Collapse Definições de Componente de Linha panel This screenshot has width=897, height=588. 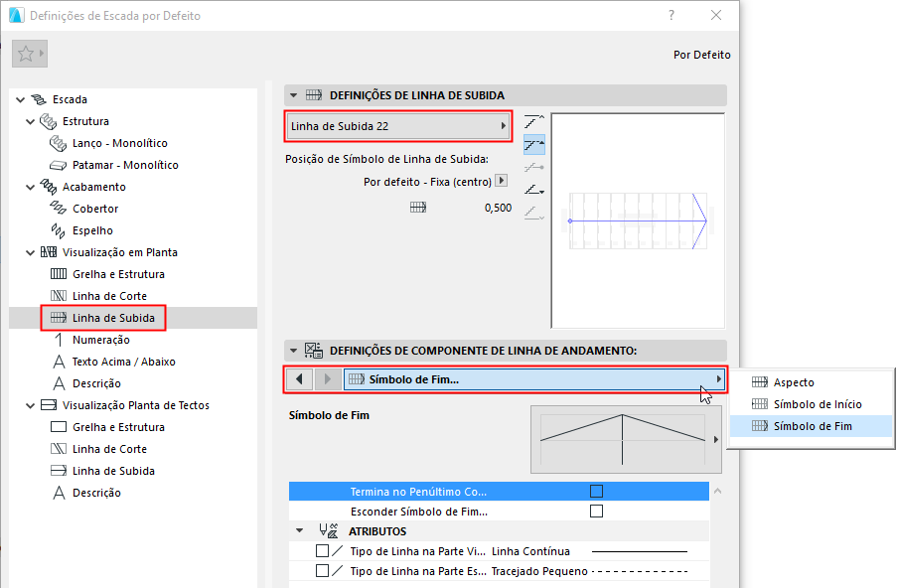(293, 350)
